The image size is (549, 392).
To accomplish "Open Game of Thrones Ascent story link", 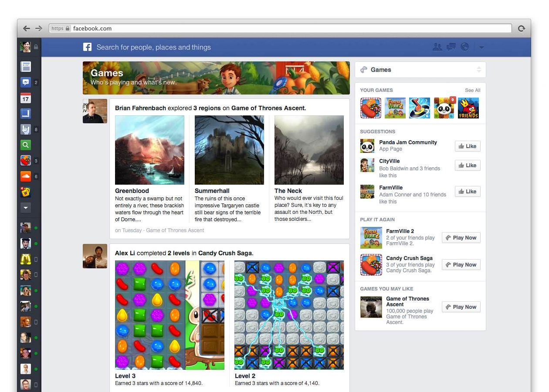I will click(x=268, y=108).
